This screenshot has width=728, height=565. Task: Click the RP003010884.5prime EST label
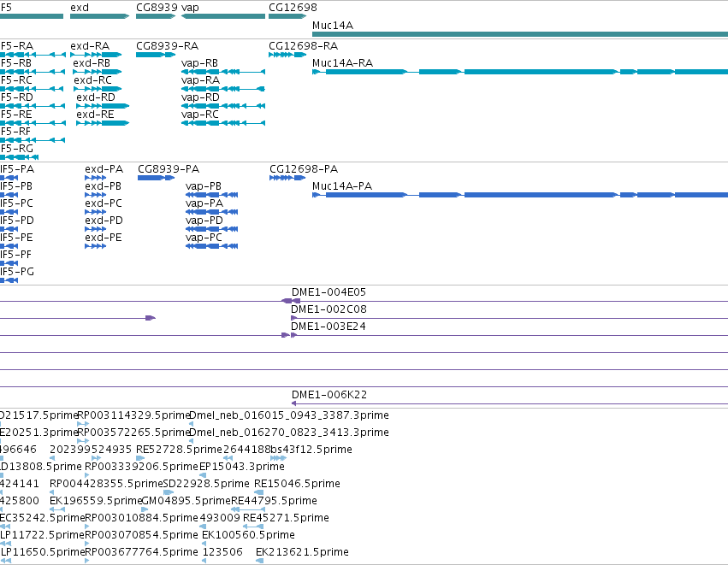pyautogui.click(x=141, y=518)
